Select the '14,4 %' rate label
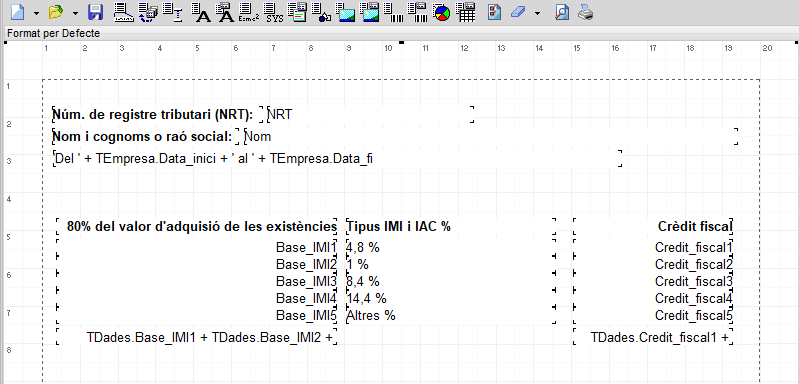The width and height of the screenshot is (799, 384). pos(451,298)
